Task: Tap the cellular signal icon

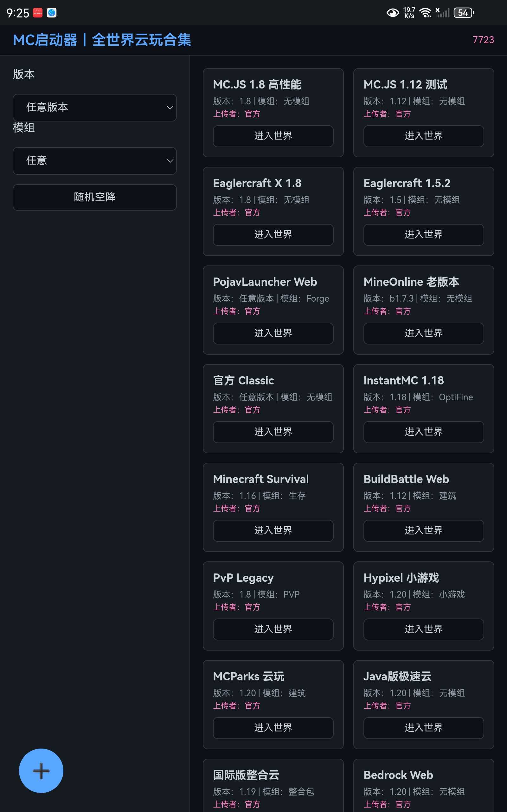Action: point(443,13)
